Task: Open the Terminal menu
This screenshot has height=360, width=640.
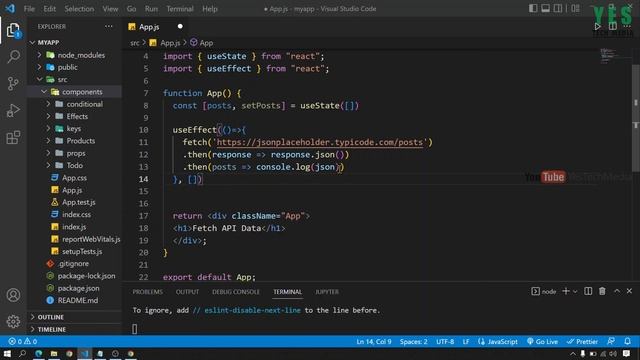Action: tap(180, 9)
